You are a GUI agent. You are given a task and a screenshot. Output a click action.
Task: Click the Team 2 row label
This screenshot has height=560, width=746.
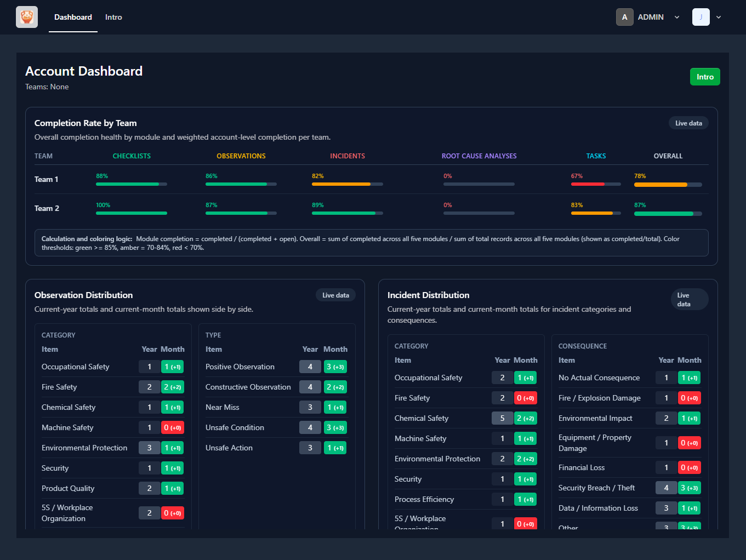tap(47, 208)
